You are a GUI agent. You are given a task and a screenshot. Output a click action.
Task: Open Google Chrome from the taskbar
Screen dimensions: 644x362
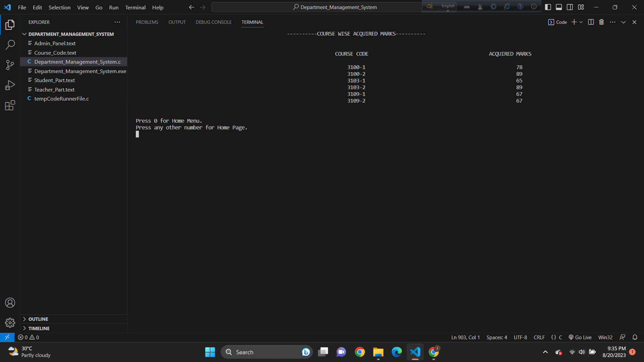pyautogui.click(x=360, y=352)
